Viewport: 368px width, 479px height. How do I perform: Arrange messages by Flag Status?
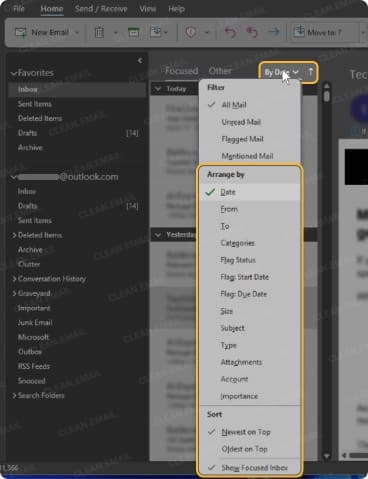click(249, 260)
